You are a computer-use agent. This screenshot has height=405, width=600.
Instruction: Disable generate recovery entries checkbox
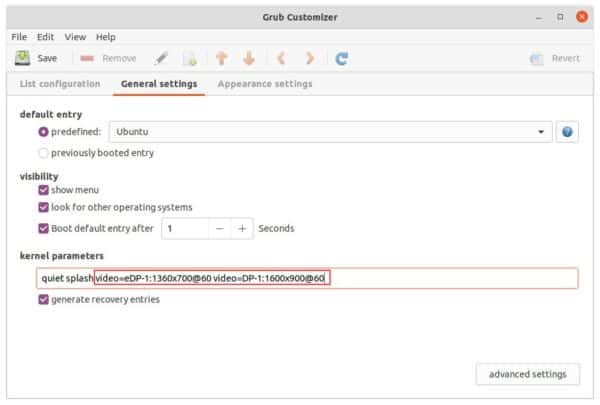point(43,299)
